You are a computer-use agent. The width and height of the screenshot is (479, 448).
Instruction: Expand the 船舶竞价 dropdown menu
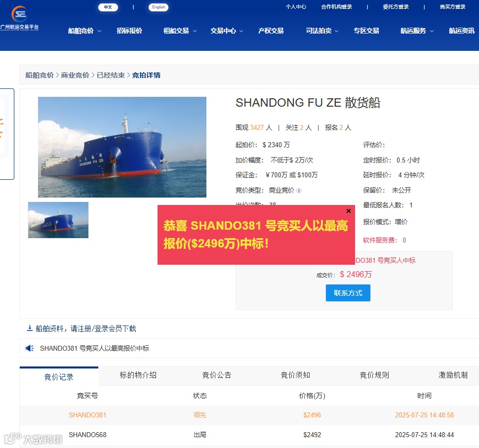tap(84, 31)
